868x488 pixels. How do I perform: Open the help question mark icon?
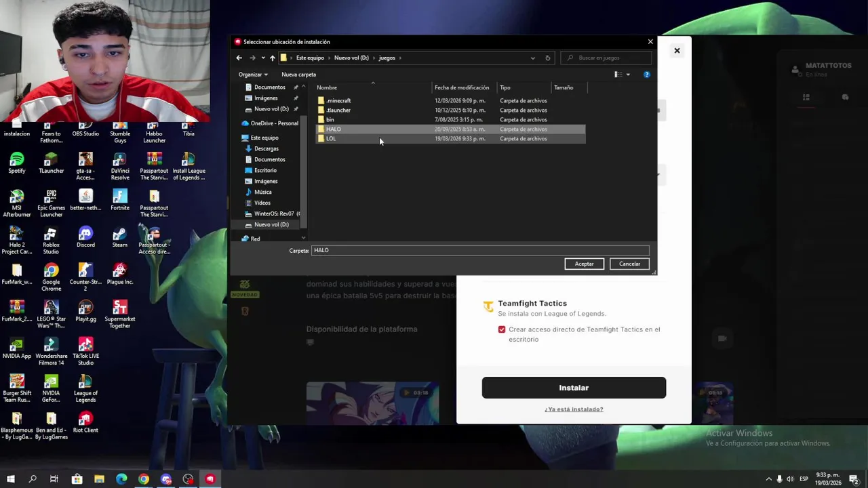646,75
